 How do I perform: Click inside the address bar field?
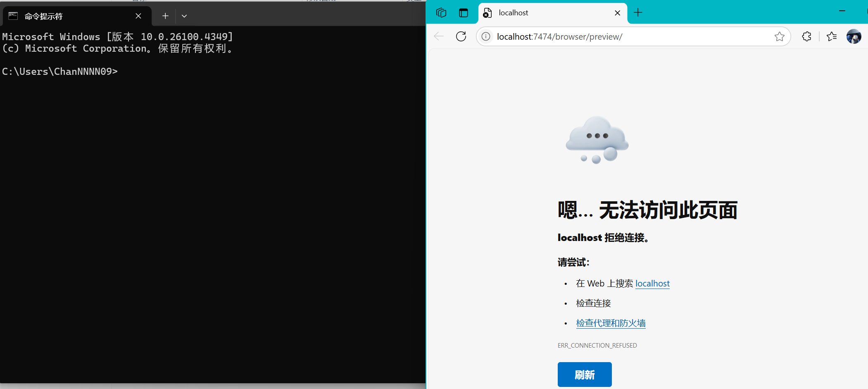(620, 36)
